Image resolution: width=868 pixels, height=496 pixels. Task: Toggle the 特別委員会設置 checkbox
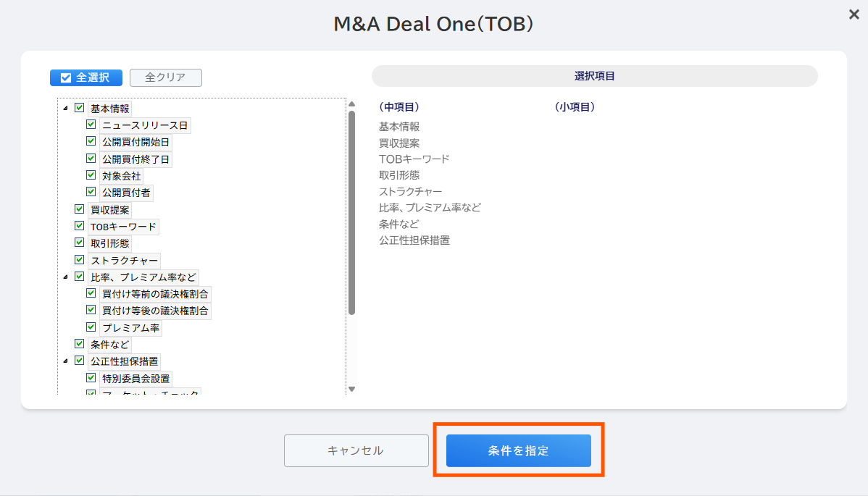coord(91,378)
